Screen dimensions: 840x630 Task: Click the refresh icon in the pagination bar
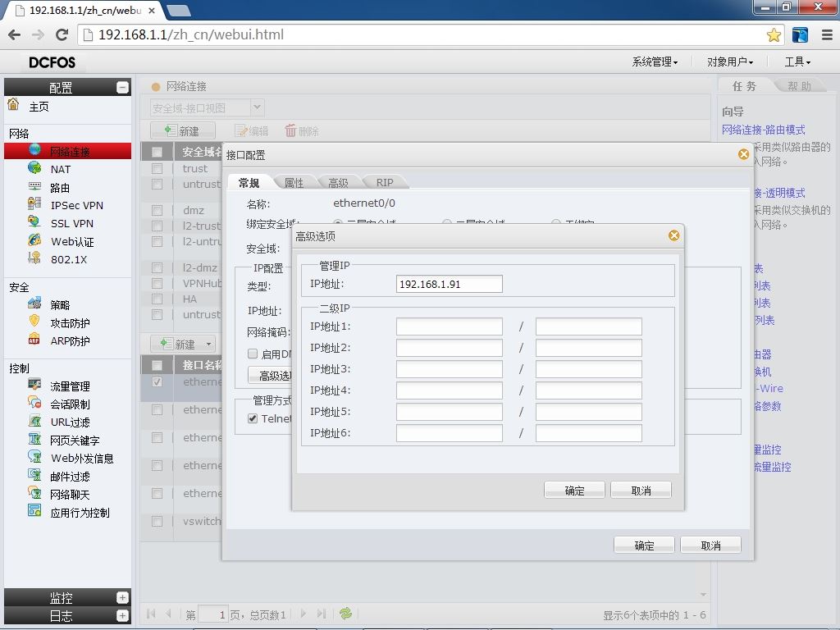tap(345, 614)
